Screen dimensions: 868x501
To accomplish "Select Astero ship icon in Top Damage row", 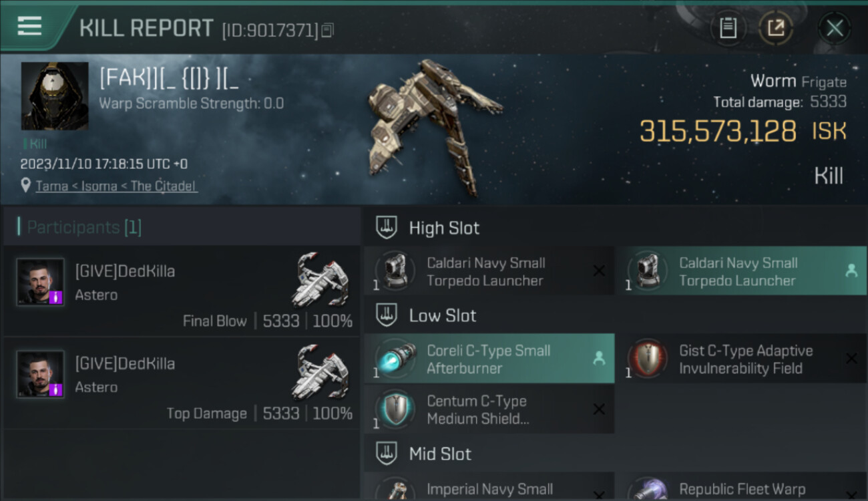I will coord(320,372).
